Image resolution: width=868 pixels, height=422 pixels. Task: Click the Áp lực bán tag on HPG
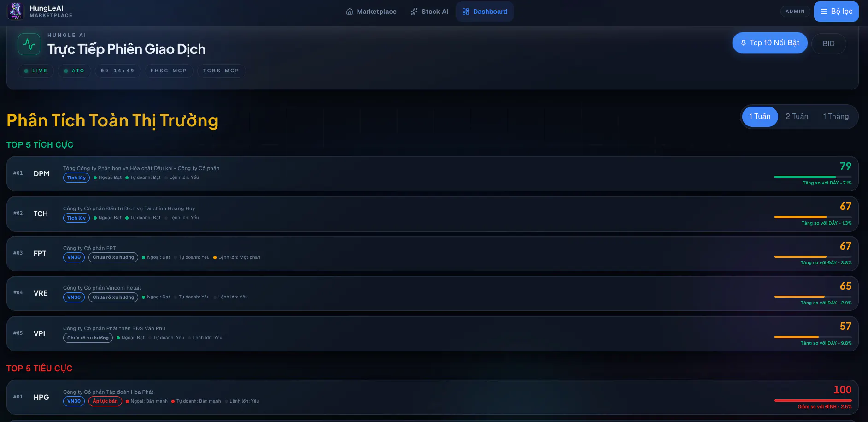105,401
